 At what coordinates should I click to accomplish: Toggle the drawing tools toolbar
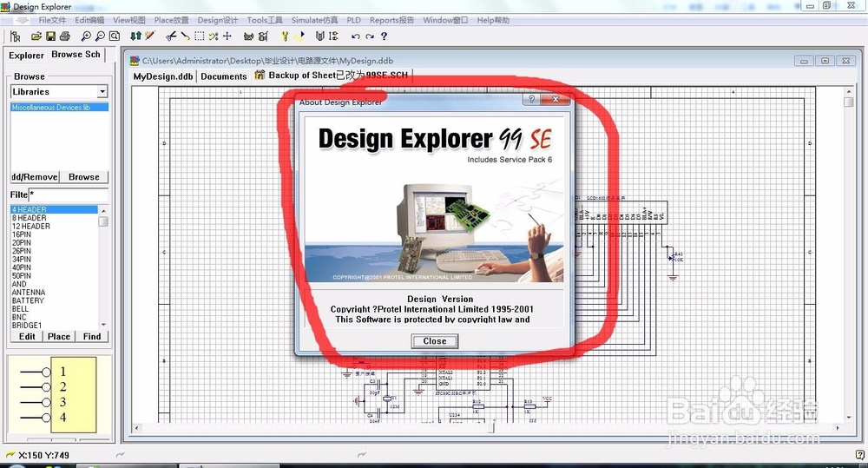[x=248, y=36]
